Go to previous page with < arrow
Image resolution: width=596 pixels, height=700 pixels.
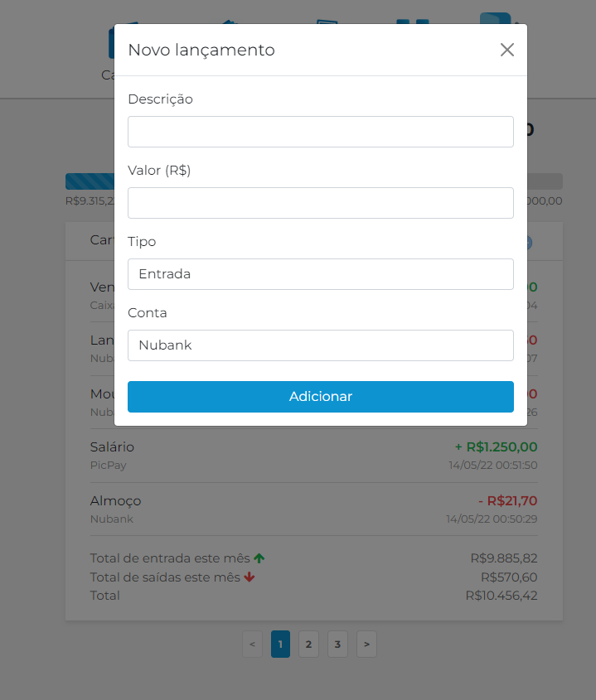pyautogui.click(x=253, y=644)
